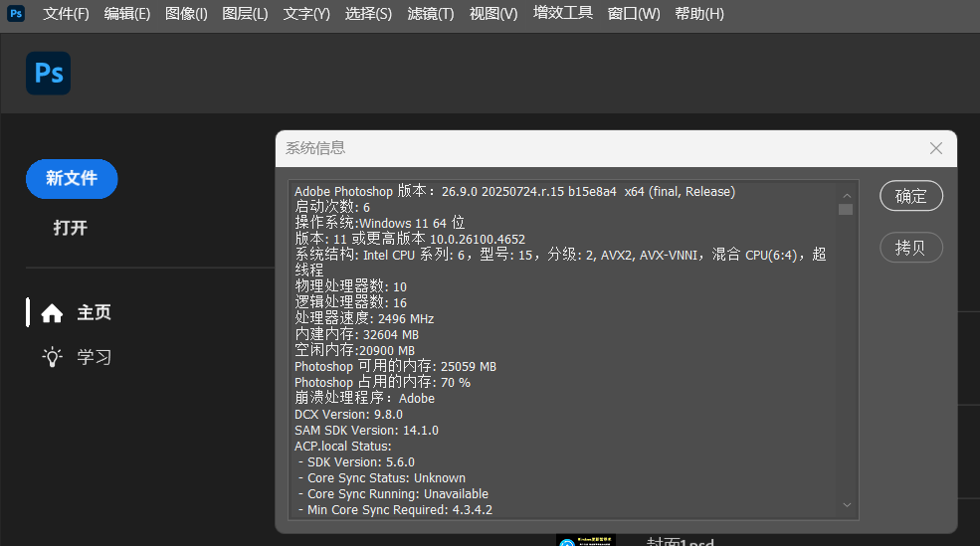Click the home icon beside 主页
980x546 pixels.
[x=52, y=313]
